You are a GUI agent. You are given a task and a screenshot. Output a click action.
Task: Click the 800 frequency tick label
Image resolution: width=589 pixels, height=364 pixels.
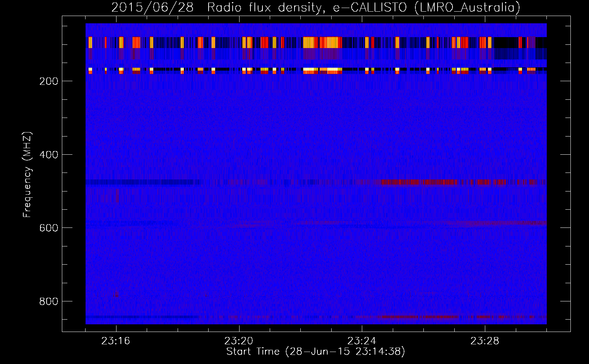[x=49, y=301]
